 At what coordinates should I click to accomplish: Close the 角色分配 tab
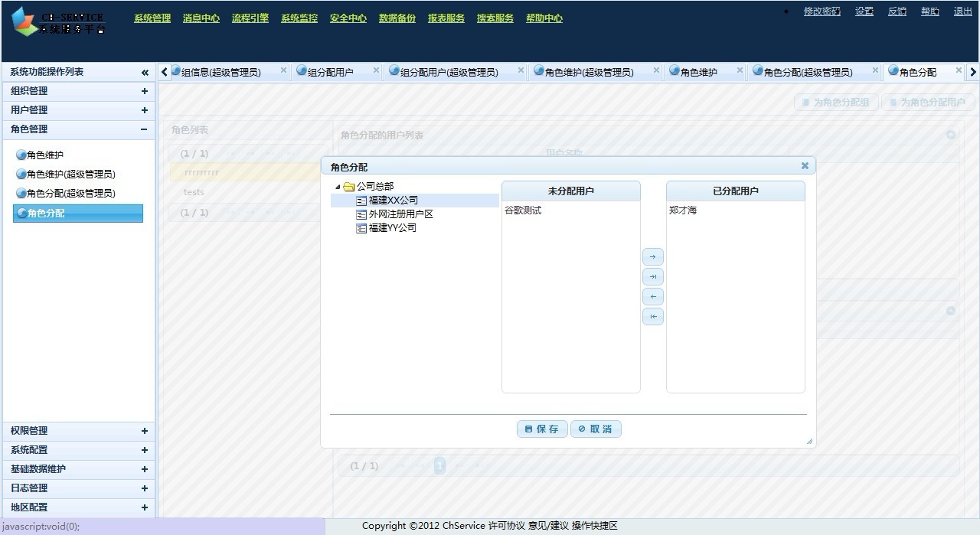(958, 70)
